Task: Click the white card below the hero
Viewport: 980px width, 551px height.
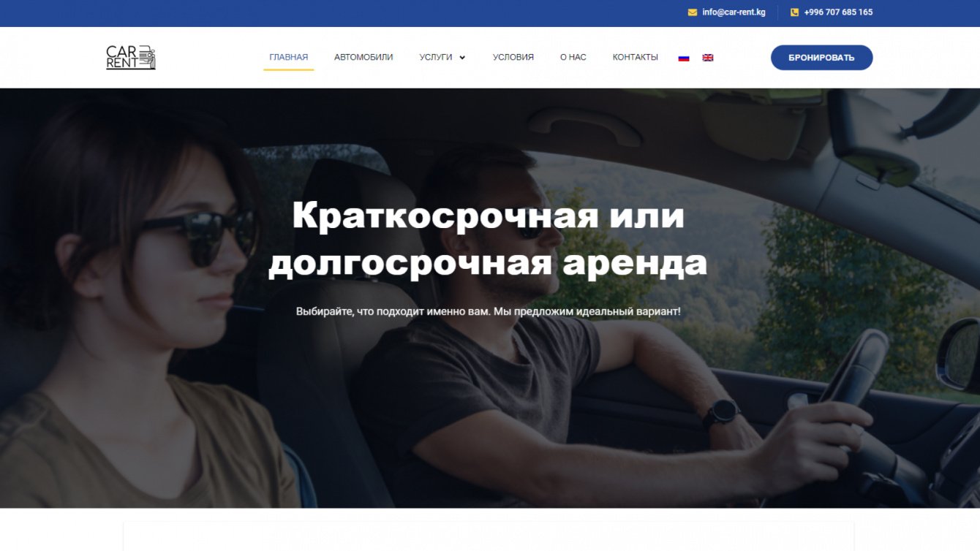Action: [x=489, y=536]
